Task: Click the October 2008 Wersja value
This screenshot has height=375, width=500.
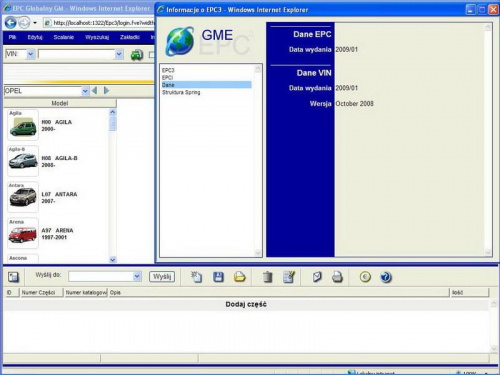Action: [x=354, y=104]
